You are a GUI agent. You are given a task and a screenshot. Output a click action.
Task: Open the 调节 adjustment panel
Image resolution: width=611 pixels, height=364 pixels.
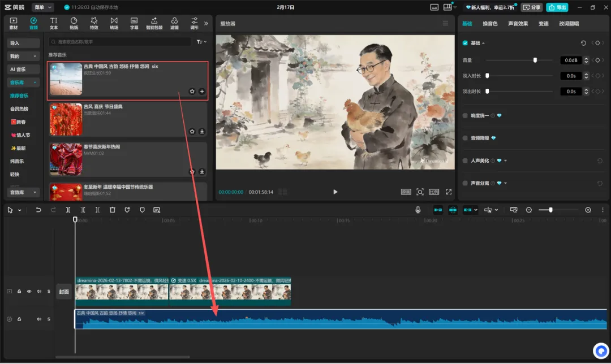(194, 23)
